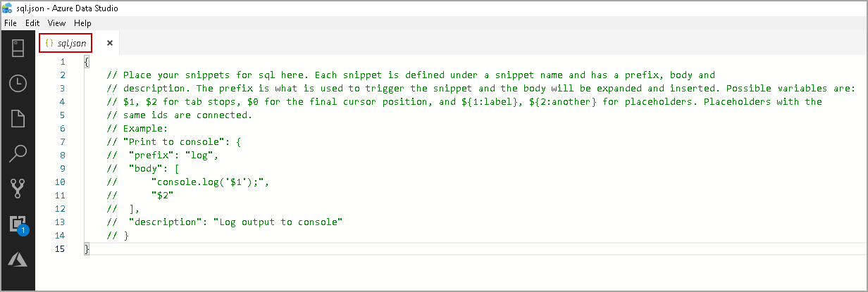This screenshot has width=868, height=292.
Task: Open the File menu
Action: coord(11,23)
